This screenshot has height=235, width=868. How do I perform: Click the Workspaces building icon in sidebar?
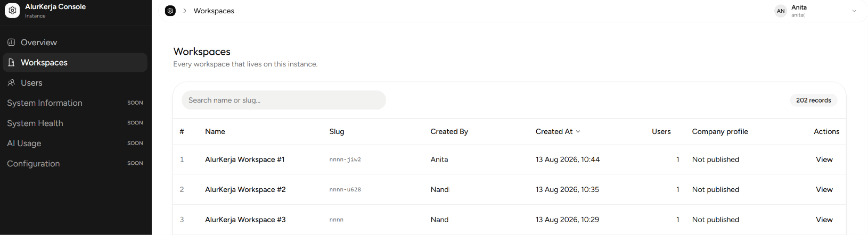pos(11,62)
